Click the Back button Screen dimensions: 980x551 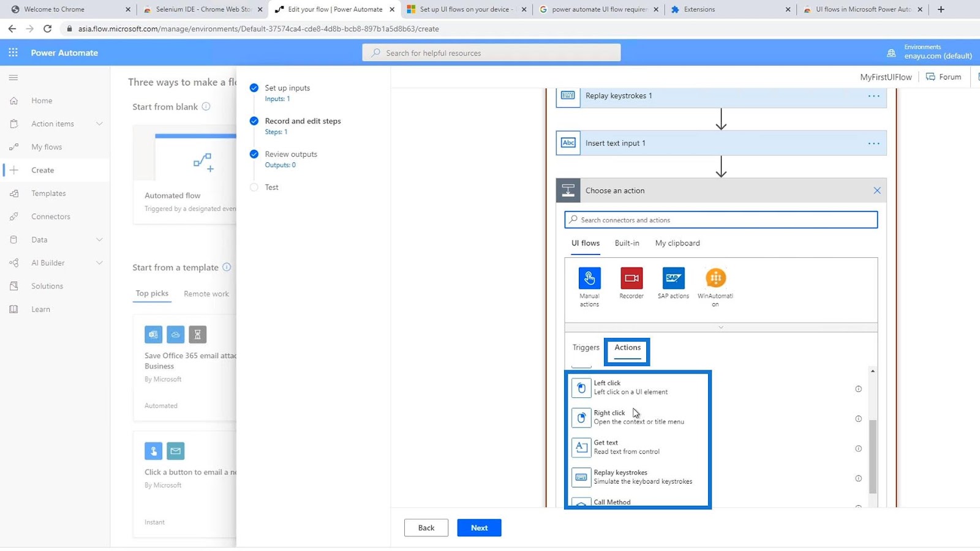tap(426, 528)
